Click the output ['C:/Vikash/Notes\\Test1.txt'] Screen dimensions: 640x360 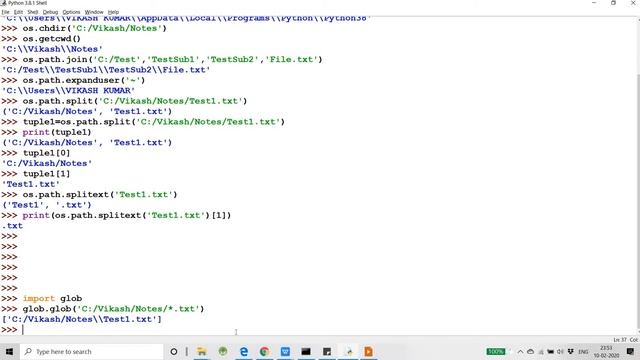click(82, 319)
